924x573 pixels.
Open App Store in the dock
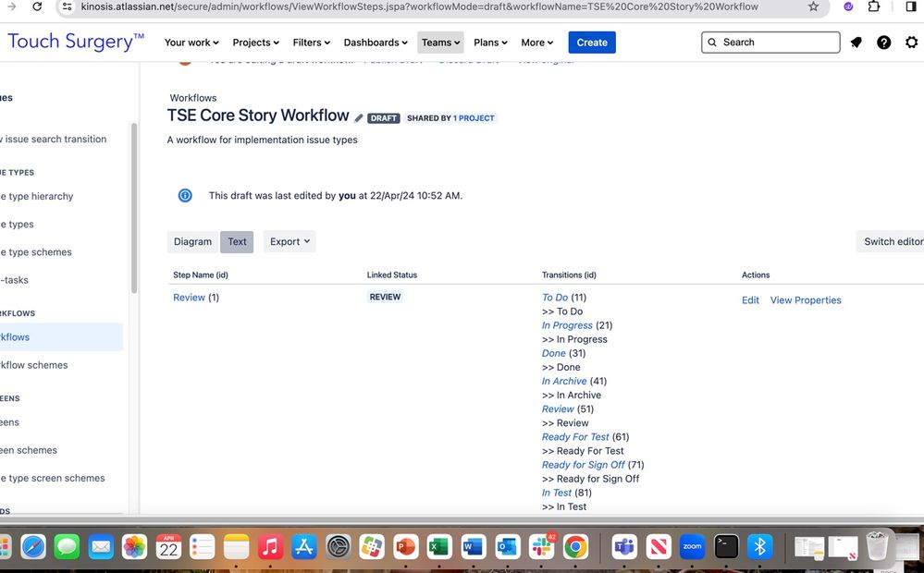click(x=304, y=547)
